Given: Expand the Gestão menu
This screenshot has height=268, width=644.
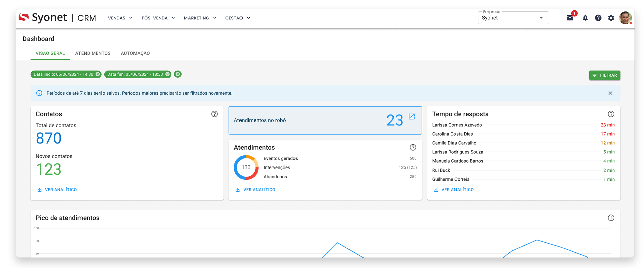Looking at the screenshot, I should [238, 18].
